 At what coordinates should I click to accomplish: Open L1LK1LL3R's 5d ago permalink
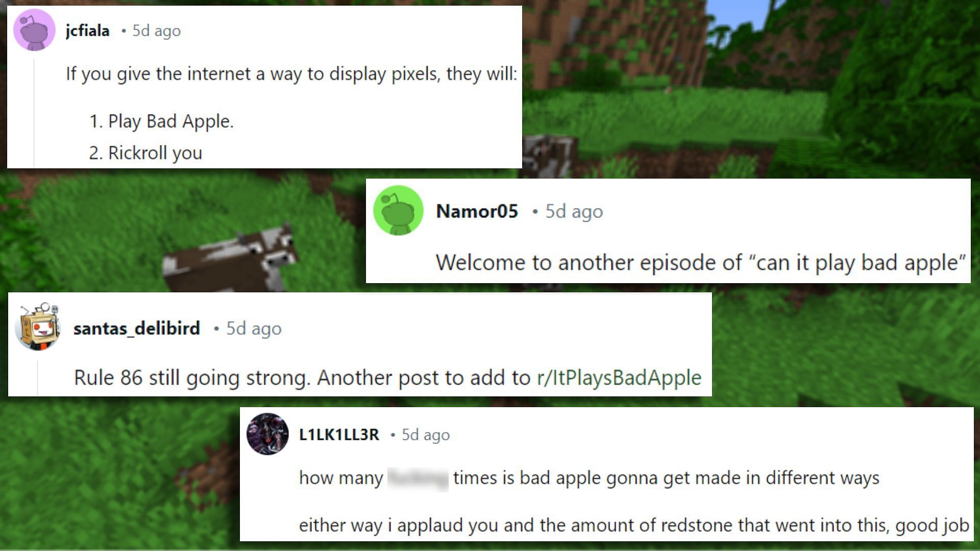(426, 435)
